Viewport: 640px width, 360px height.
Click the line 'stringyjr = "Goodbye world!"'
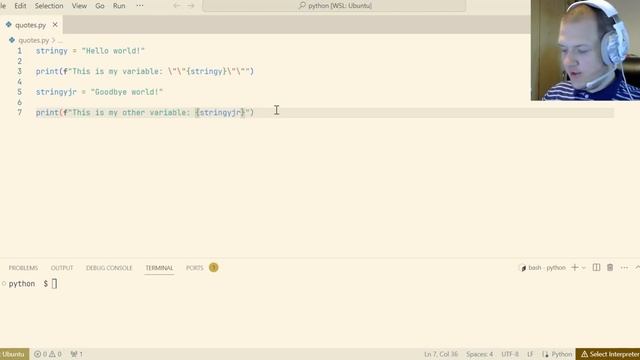99,92
